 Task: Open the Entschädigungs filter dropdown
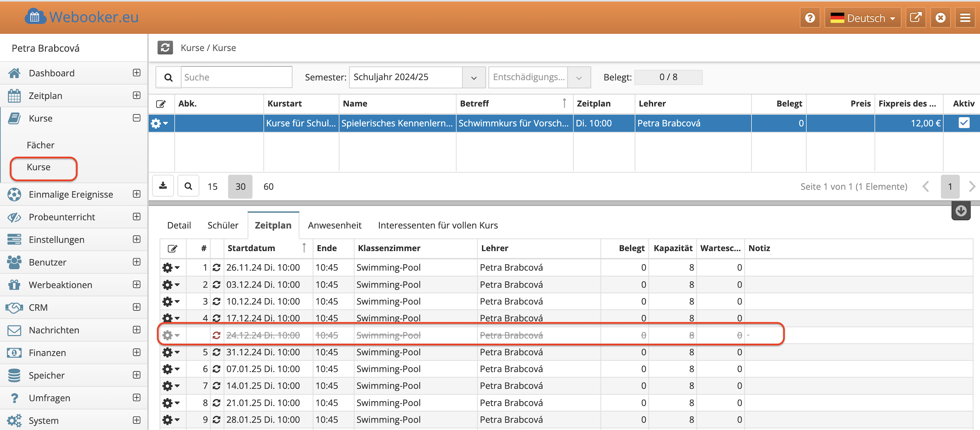click(x=579, y=77)
